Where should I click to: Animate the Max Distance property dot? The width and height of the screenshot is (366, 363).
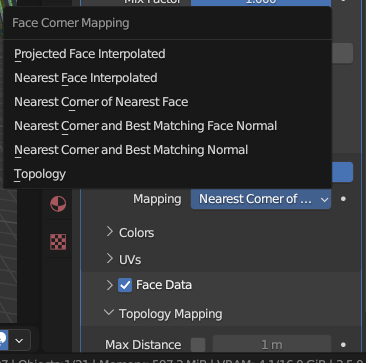coord(343,345)
